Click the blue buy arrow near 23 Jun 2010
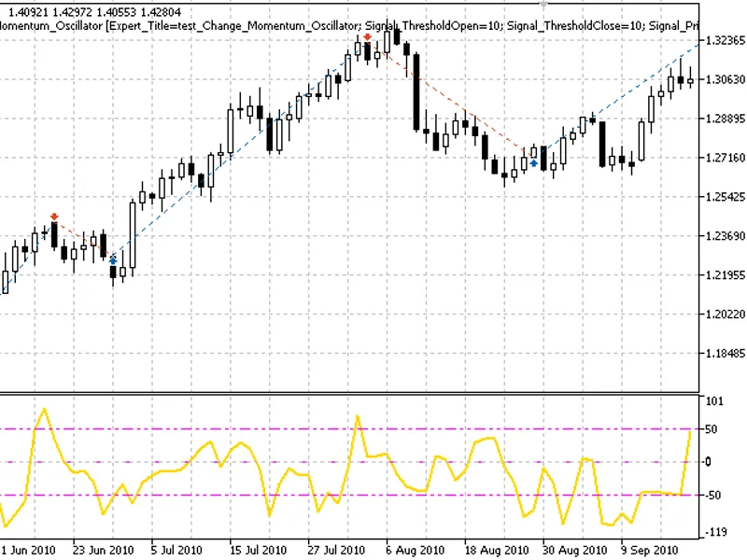 click(113, 260)
